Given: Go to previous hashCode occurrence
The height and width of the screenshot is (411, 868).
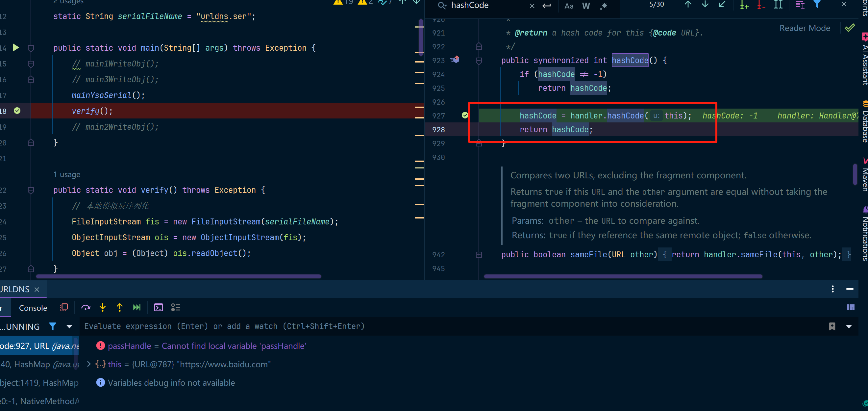Looking at the screenshot, I should [x=688, y=5].
